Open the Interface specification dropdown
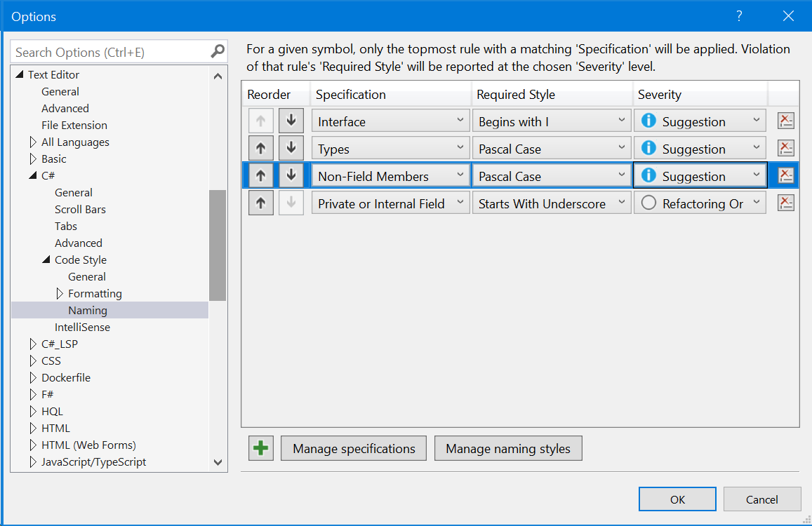Screen dimensions: 812x526 coord(390,121)
